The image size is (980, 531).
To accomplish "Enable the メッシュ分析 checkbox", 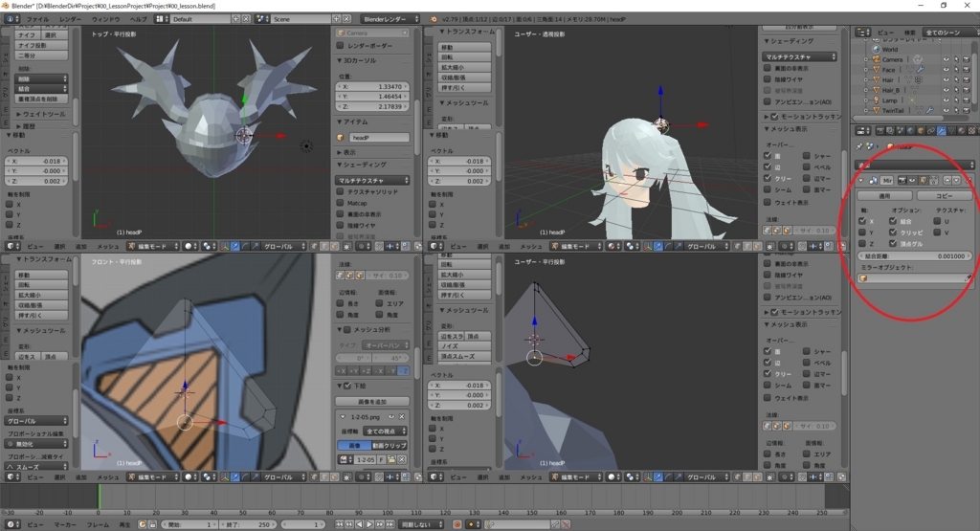I will coord(347,329).
